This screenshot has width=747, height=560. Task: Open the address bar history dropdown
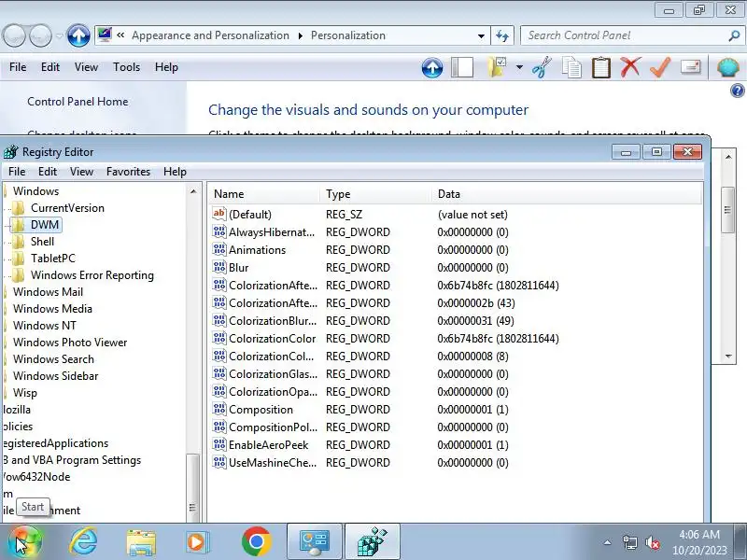pos(481,35)
